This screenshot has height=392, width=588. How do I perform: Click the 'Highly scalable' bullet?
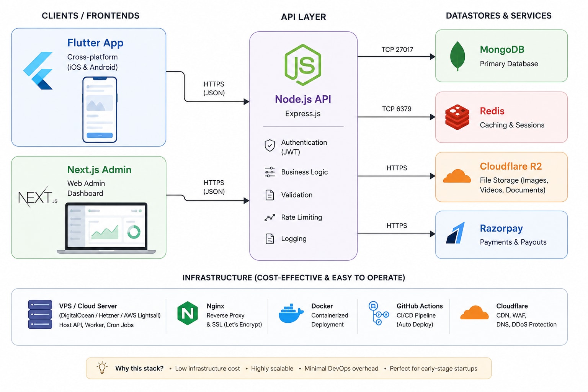tap(272, 369)
